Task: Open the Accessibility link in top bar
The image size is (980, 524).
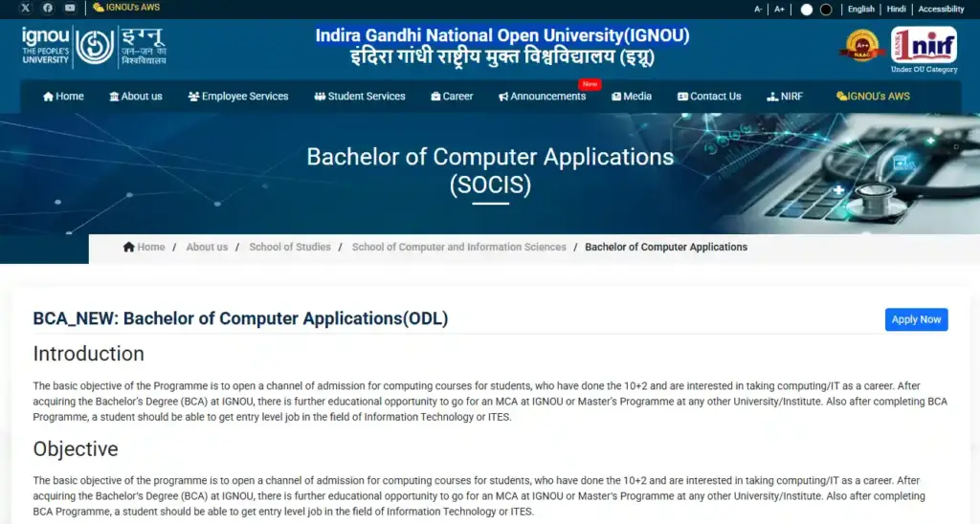Action: (941, 9)
